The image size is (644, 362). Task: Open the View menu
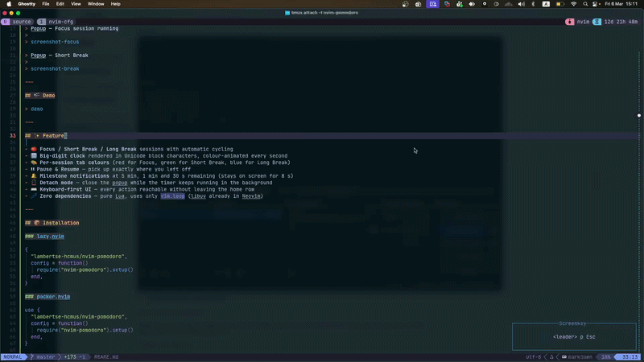point(76,4)
